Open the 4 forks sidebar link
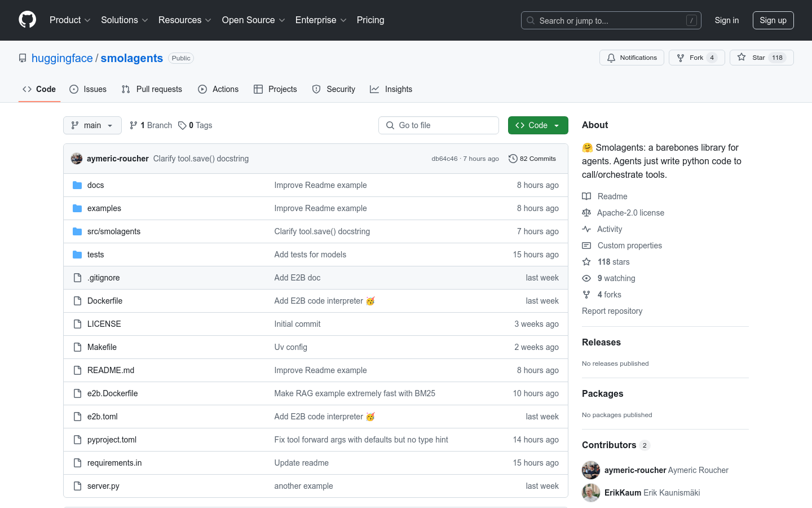Screen dimensions: 812x508 pos(610,295)
